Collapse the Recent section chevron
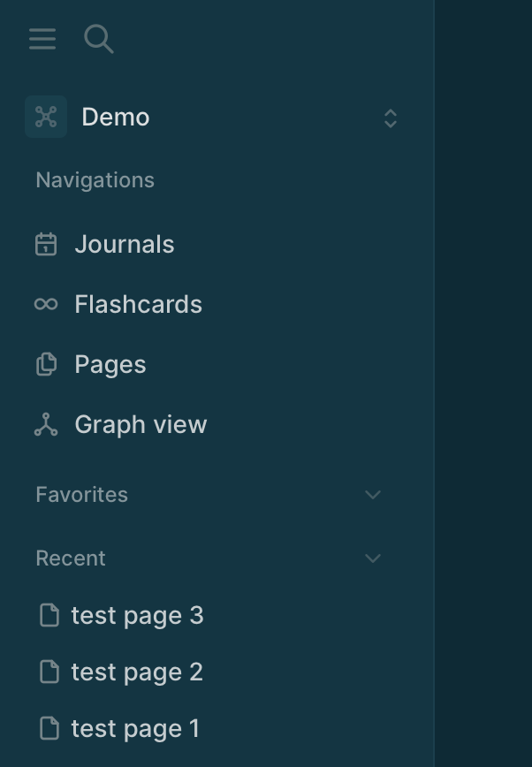 [x=373, y=558]
